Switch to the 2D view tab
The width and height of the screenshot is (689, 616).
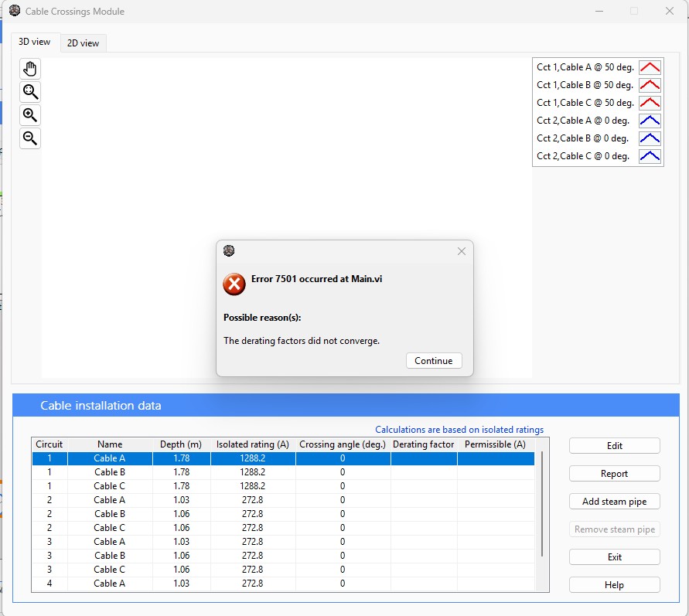pos(83,43)
